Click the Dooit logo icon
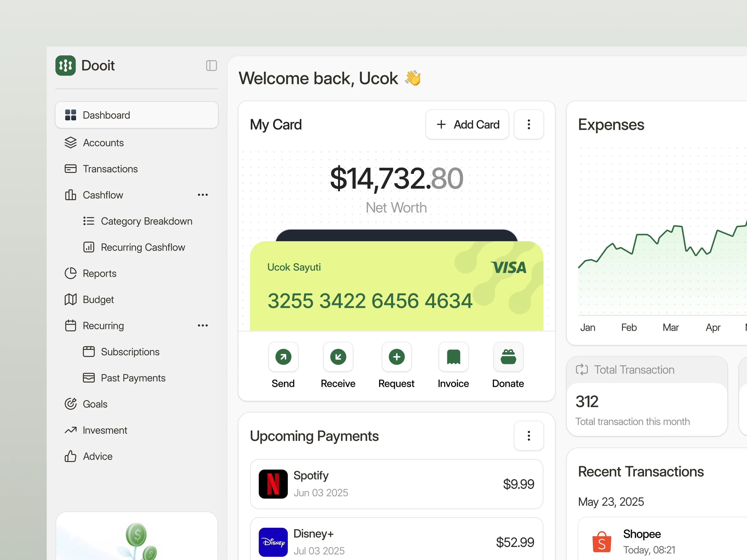Screen dimensions: 747x560 pos(66,66)
